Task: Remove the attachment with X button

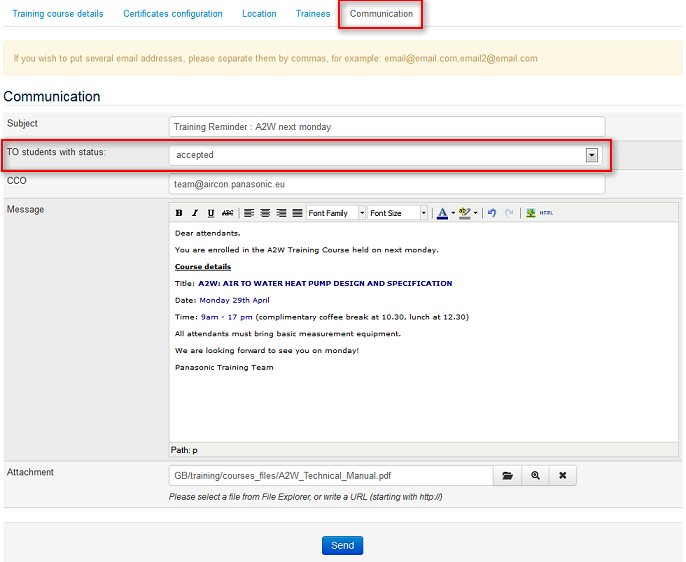Action: [562, 476]
